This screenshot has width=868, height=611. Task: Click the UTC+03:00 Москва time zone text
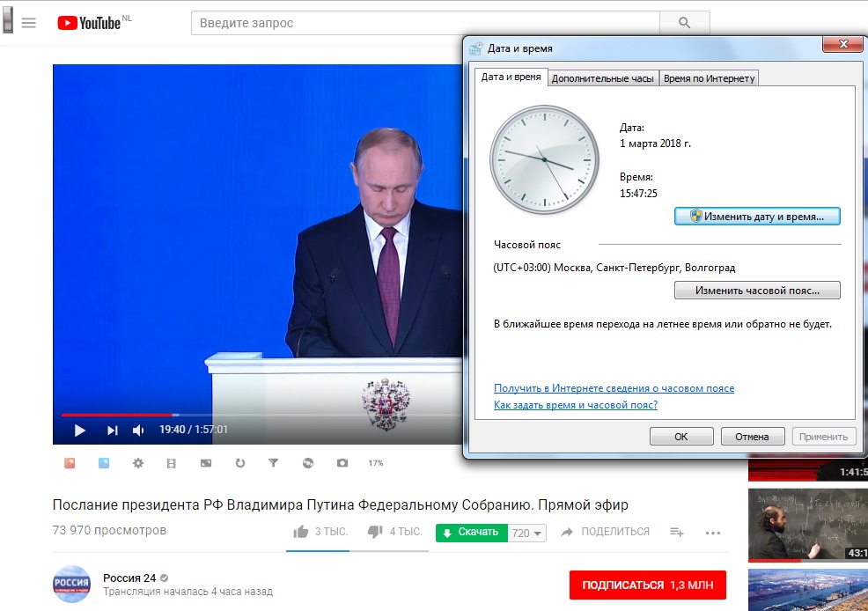(x=614, y=268)
